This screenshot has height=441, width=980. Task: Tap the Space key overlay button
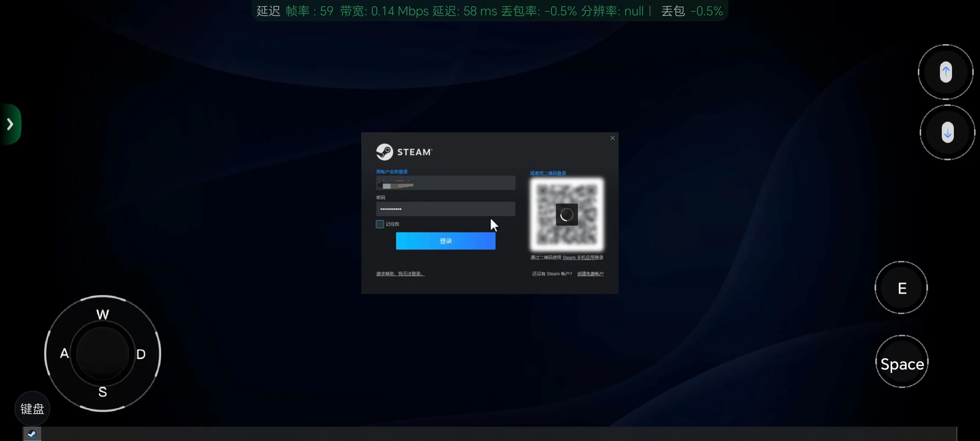tap(902, 362)
